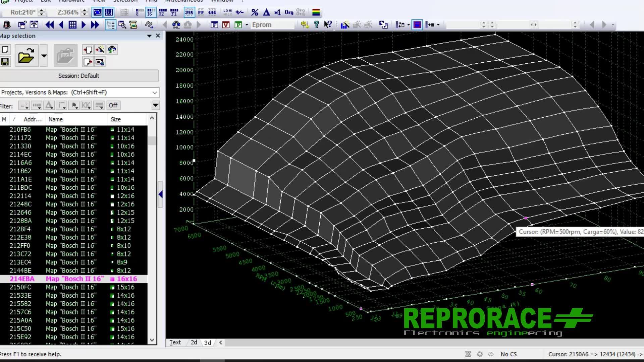Open the Map selection panel menu arrow
The image size is (644, 362).
tap(149, 36)
